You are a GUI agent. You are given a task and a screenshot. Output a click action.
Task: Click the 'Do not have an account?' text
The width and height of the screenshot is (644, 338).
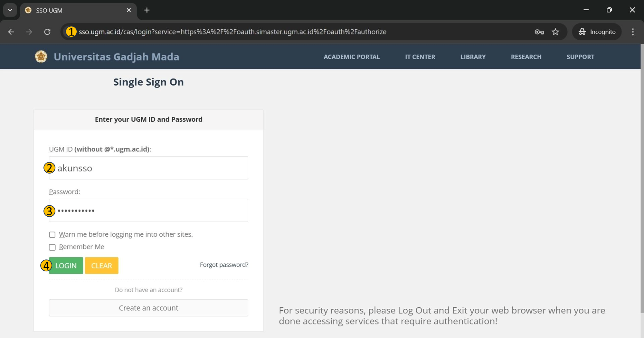click(148, 290)
